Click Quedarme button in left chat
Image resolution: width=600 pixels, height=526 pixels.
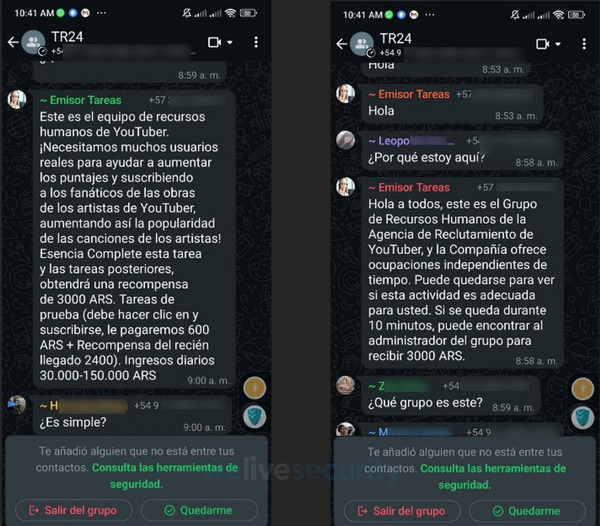[199, 510]
